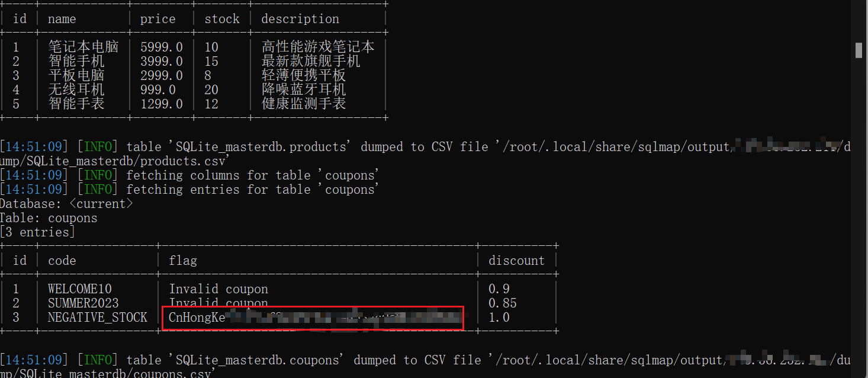Viewport: 868px width, 378px height.
Task: Click the price column header
Action: click(x=157, y=19)
